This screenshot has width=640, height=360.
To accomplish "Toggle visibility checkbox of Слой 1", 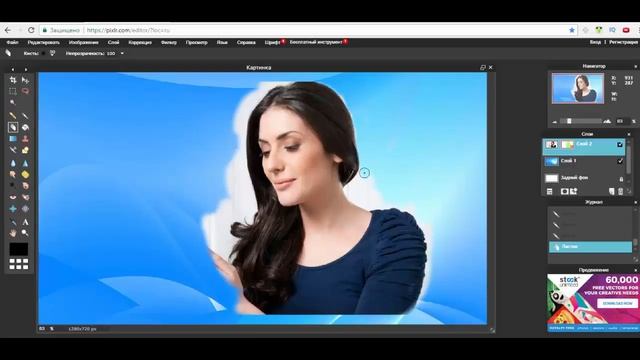I will 620,161.
